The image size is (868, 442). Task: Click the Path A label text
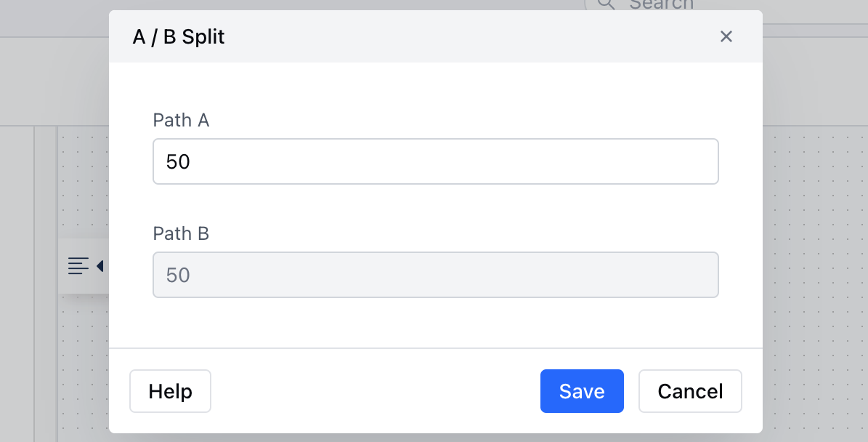tap(181, 120)
